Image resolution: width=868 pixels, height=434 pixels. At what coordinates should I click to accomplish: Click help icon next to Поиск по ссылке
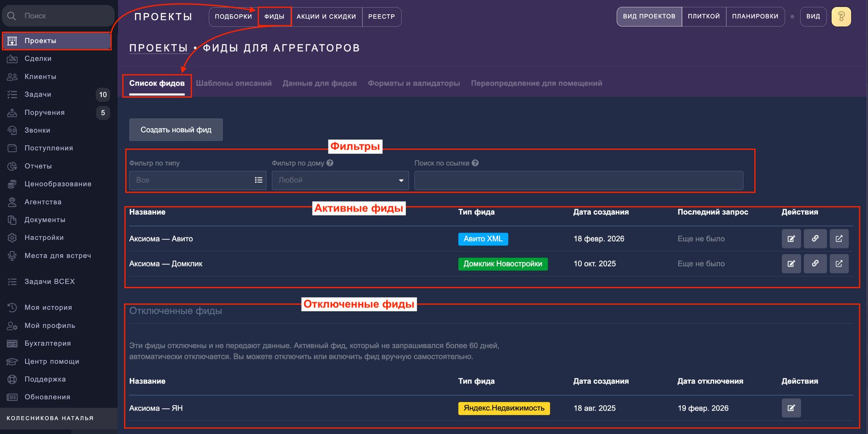[475, 163]
